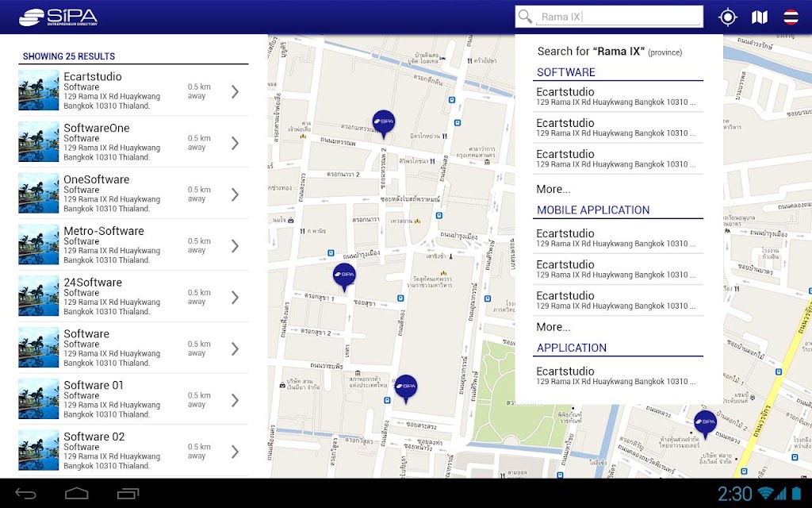Click SHOWING 25 RESULTS header
The width and height of the screenshot is (812, 508).
(69, 56)
